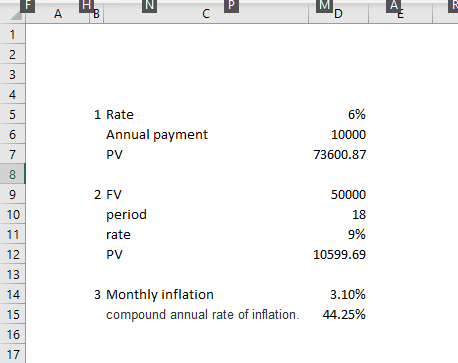The width and height of the screenshot is (458, 363).
Task: Click the PV label in row 7
Action: tap(114, 155)
